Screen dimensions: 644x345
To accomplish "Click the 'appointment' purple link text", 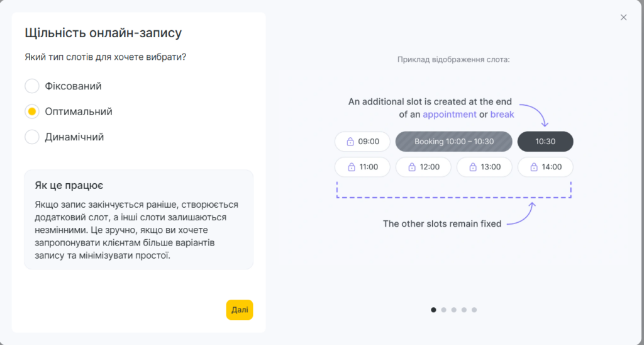I will 450,115.
